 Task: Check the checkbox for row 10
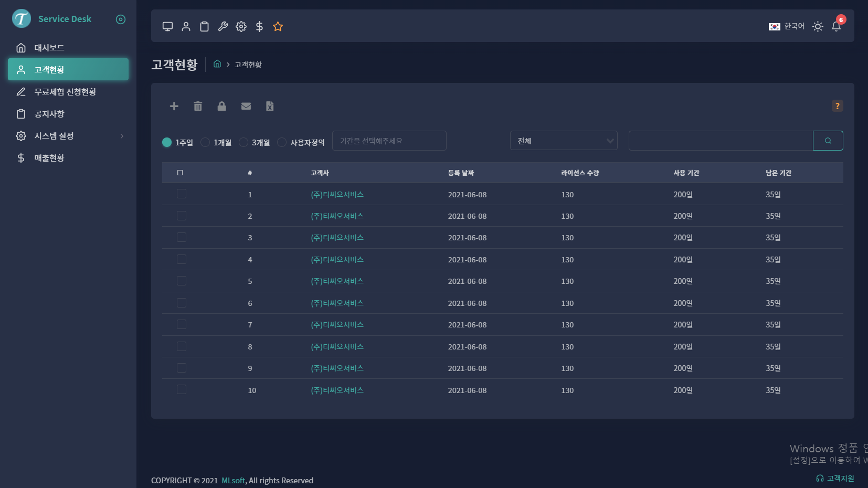pyautogui.click(x=182, y=389)
